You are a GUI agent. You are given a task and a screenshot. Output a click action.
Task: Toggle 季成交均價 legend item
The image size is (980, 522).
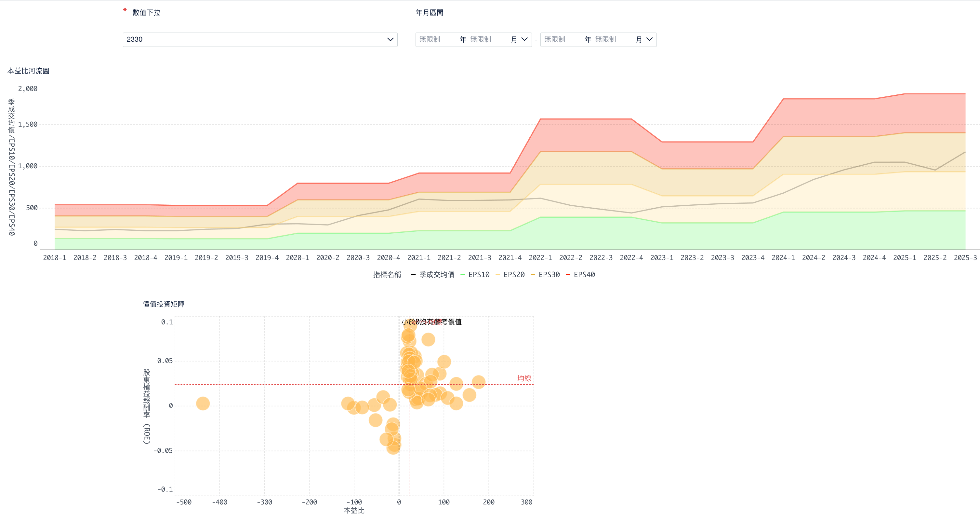(436, 275)
